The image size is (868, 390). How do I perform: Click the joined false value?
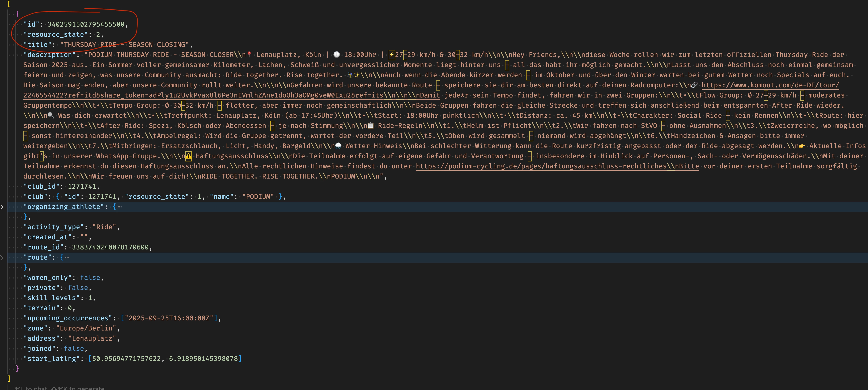coord(74,348)
